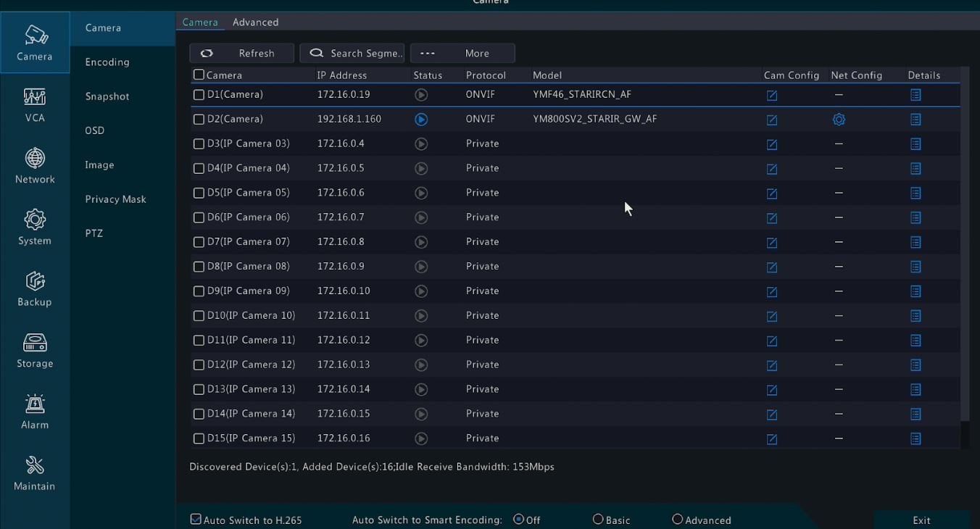Click Net Config gear for D2 camera
980x529 pixels.
[839, 120]
